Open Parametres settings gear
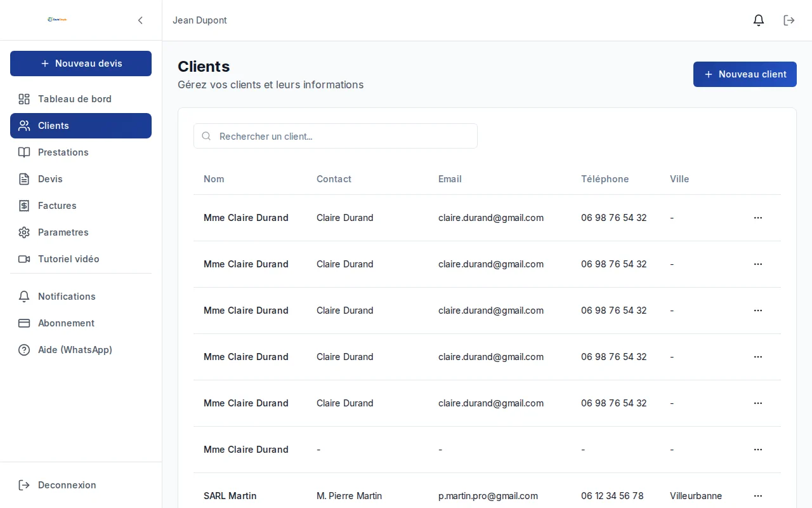The width and height of the screenshot is (812, 508). point(81,232)
